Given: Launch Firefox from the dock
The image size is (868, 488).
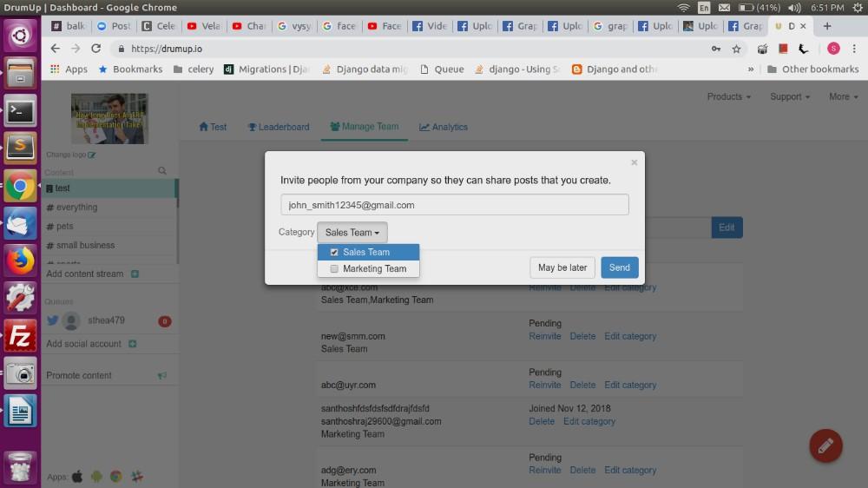Looking at the screenshot, I should tap(20, 260).
